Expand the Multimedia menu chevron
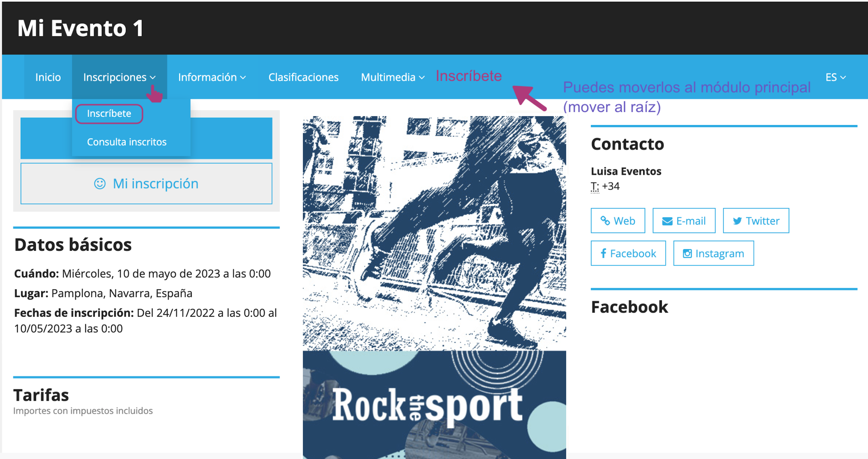 coord(422,78)
